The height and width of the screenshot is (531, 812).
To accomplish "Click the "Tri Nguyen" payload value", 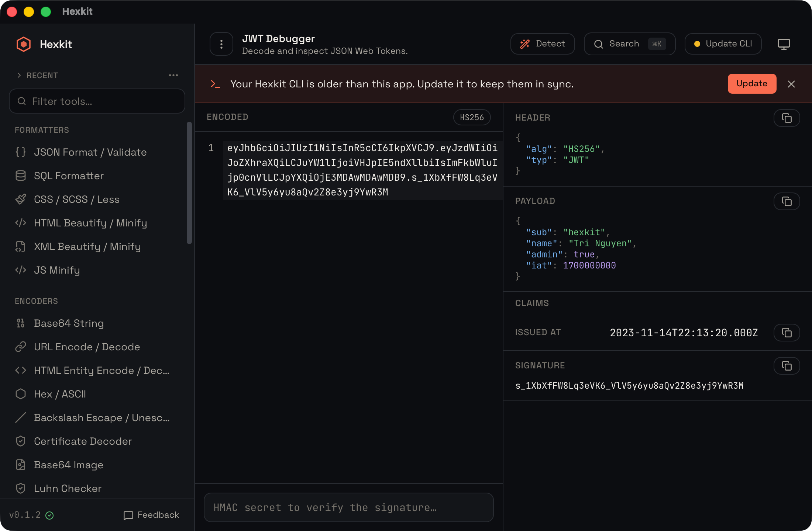I will pyautogui.click(x=600, y=243).
